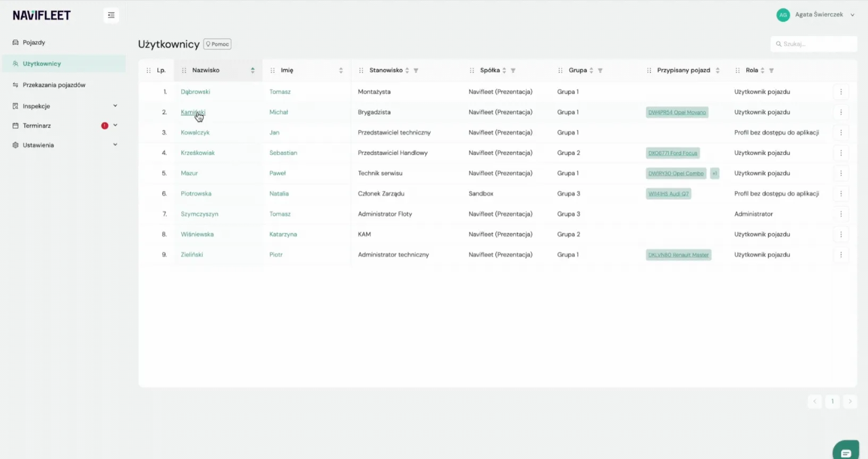Click the Szukaj search field

[x=814, y=44]
